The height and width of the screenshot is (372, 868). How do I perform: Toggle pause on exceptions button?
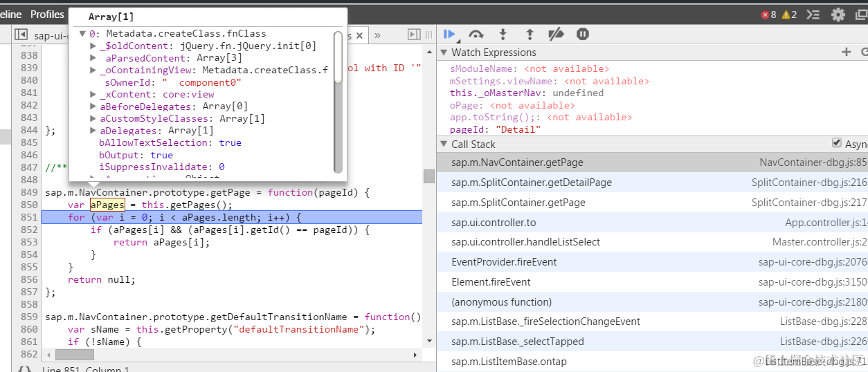click(x=583, y=34)
